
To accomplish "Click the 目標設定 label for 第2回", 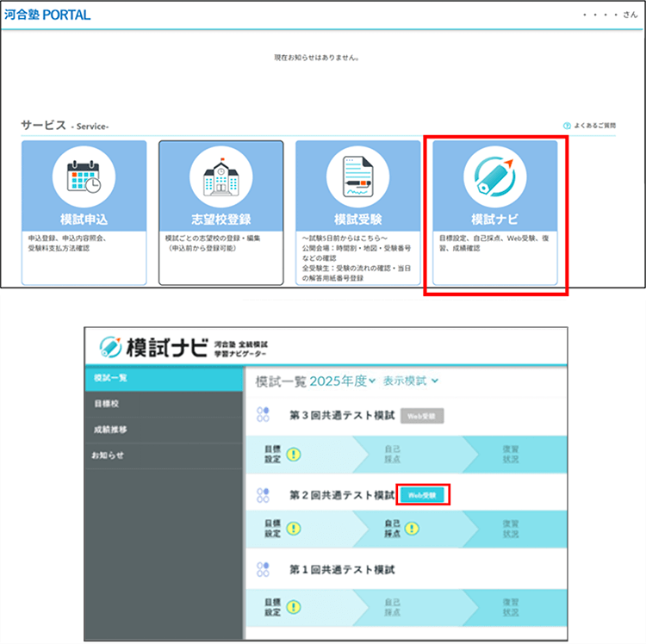I will tap(272, 529).
